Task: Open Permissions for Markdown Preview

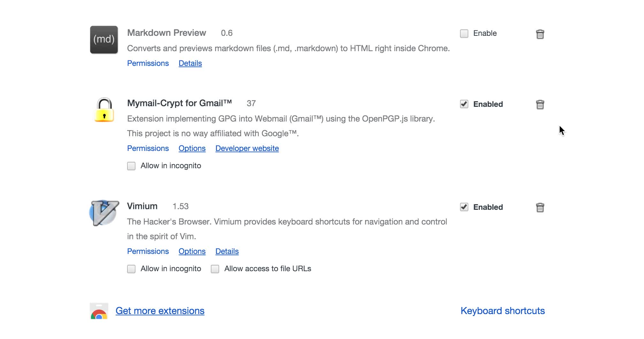Action: tap(148, 63)
